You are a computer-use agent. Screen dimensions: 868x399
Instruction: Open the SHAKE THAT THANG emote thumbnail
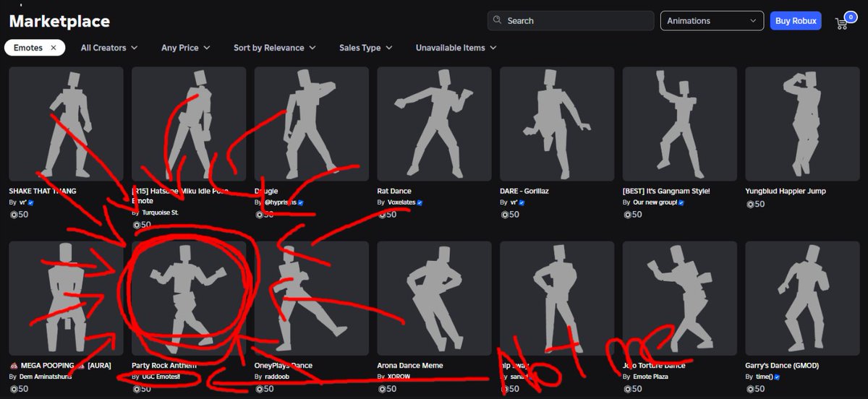coord(66,124)
